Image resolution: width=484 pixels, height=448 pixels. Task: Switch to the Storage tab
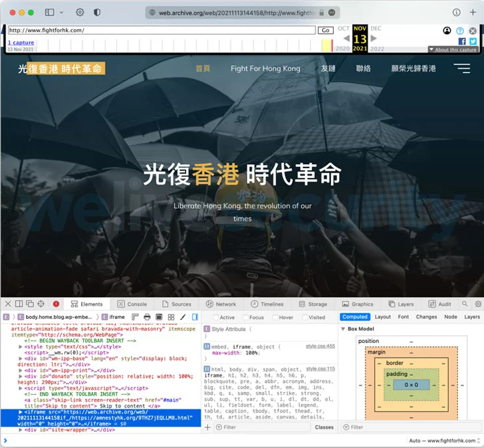pos(313,304)
